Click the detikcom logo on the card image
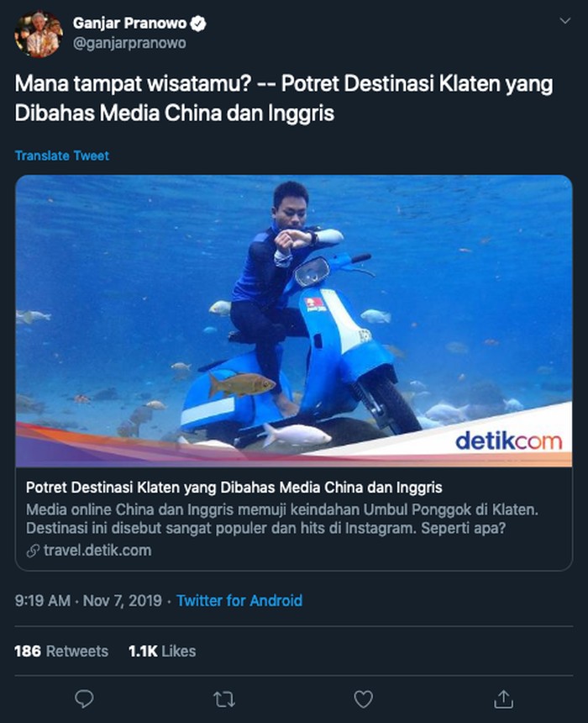This screenshot has width=588, height=723. pos(509,441)
